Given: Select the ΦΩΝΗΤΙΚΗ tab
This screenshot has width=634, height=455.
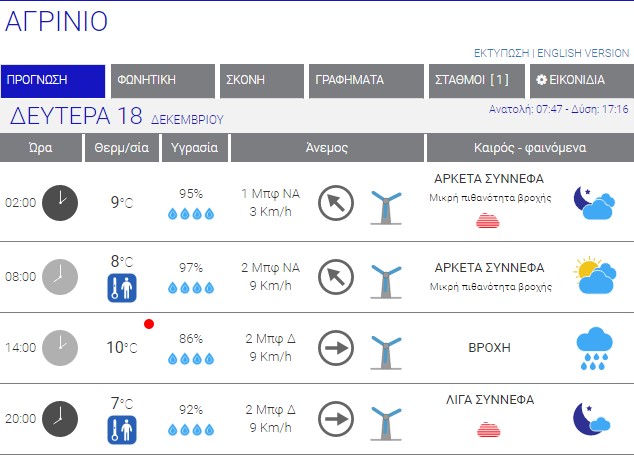Looking at the screenshot, I should (162, 81).
